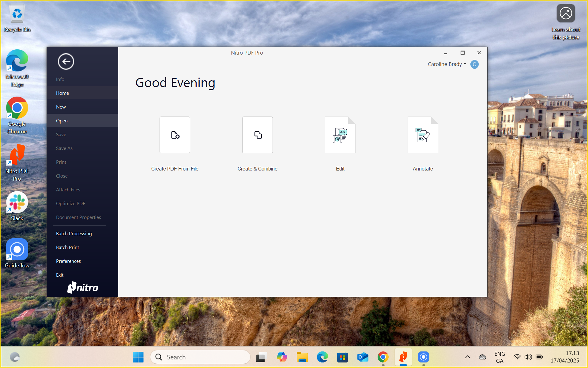
Task: Click the Create & Combine label
Action: coord(258,169)
